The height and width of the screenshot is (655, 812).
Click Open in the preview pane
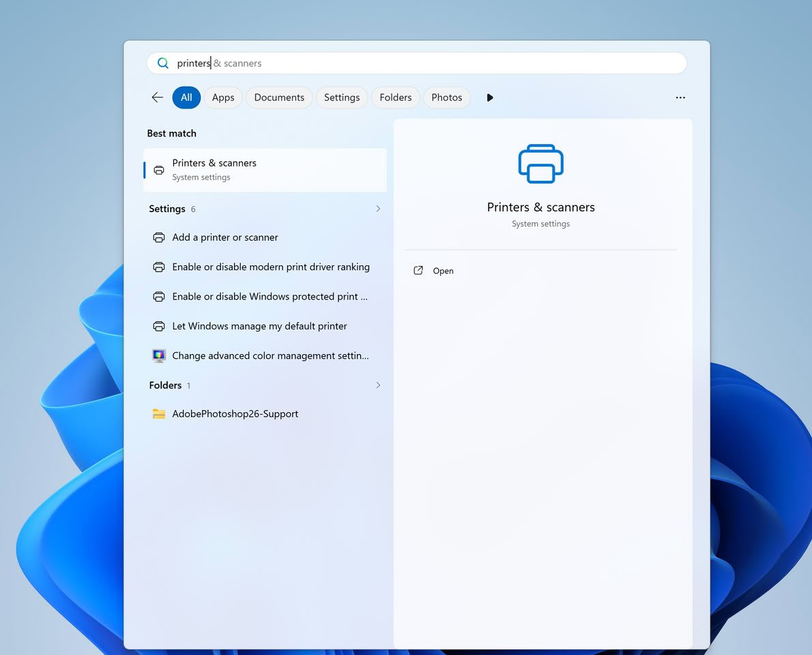tap(444, 271)
